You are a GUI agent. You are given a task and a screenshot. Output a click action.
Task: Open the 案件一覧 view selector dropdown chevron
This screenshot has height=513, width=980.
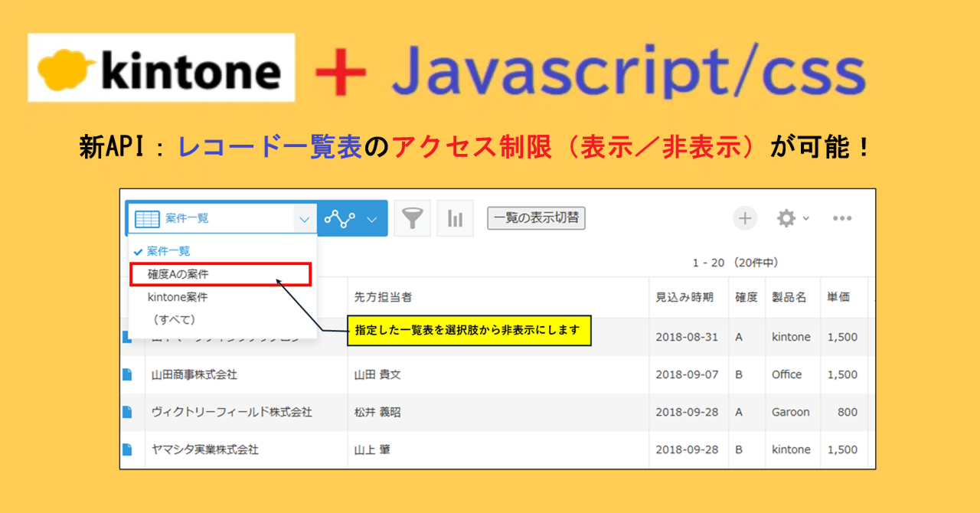click(x=304, y=218)
